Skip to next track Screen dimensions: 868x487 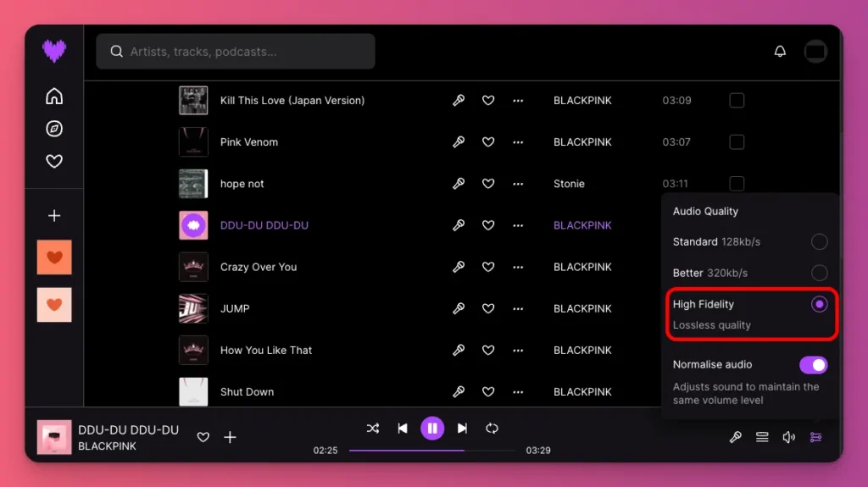coord(462,429)
